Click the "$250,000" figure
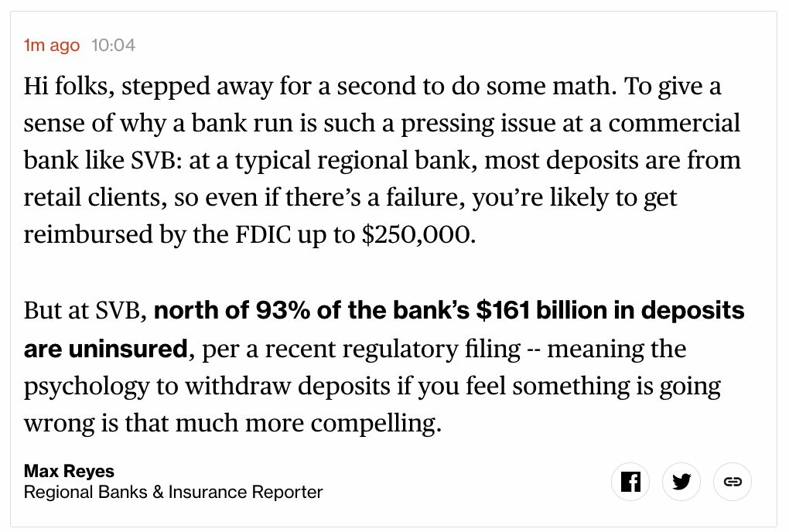The image size is (789, 532). coord(415,235)
